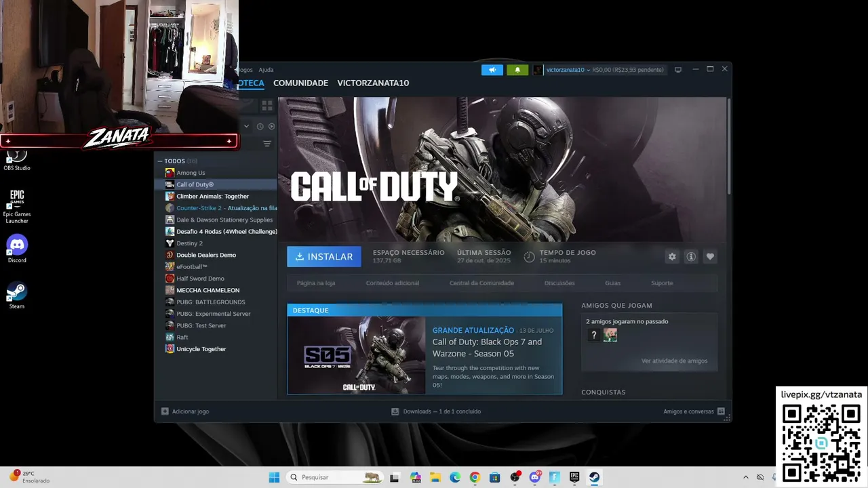Select Double Dealers Demo in list
The image size is (868, 488).
(x=206, y=255)
